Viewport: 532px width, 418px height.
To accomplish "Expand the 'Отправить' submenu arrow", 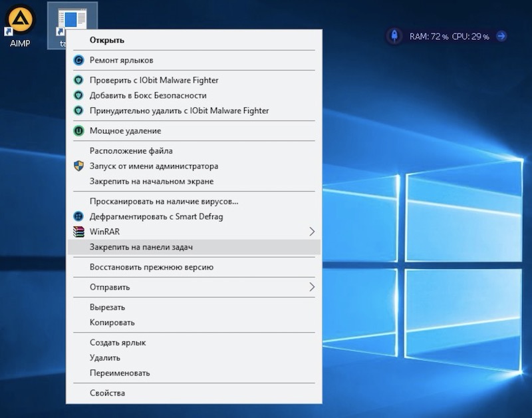I will pos(312,287).
